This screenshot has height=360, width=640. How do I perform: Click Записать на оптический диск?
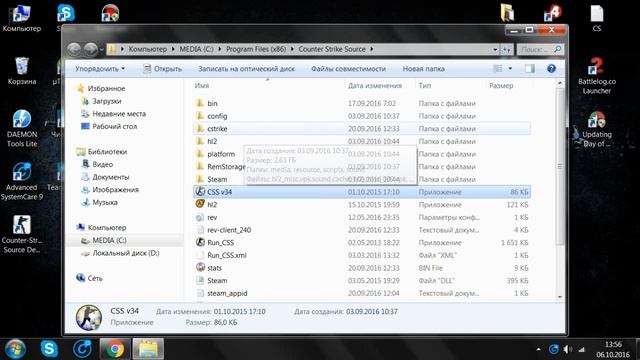(246, 69)
